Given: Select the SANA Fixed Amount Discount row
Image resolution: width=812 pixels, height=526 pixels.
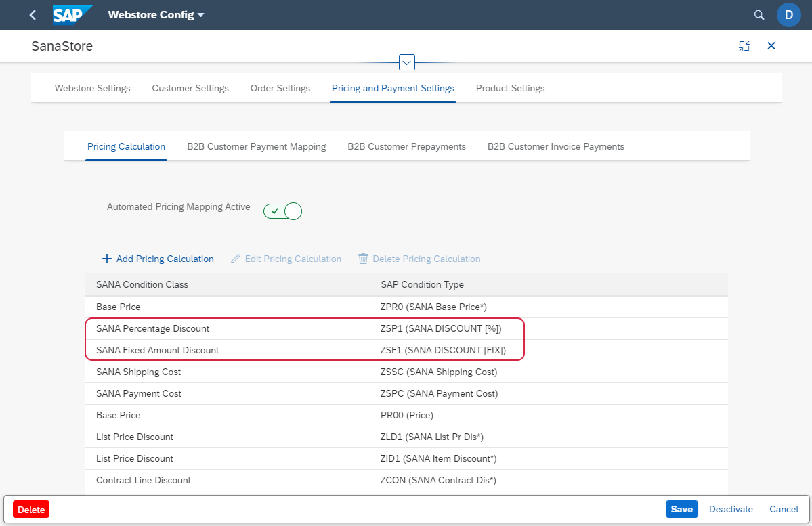Looking at the screenshot, I should tap(406, 351).
